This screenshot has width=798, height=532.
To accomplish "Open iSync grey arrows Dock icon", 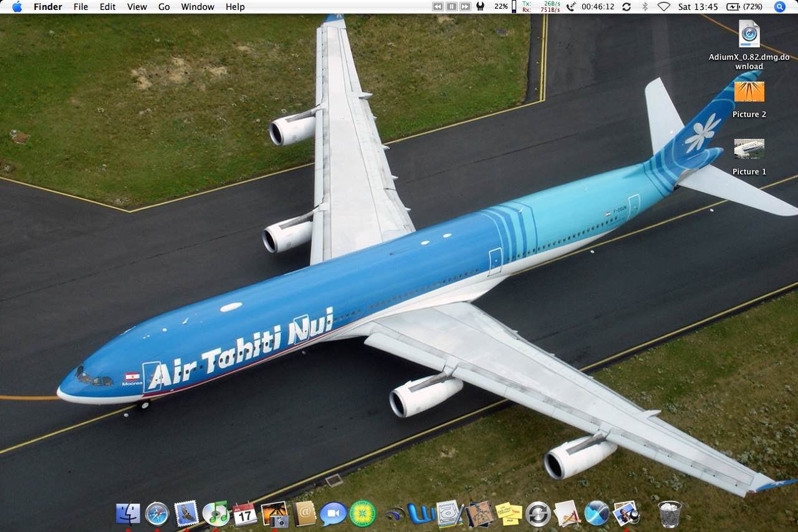I will tap(538, 514).
